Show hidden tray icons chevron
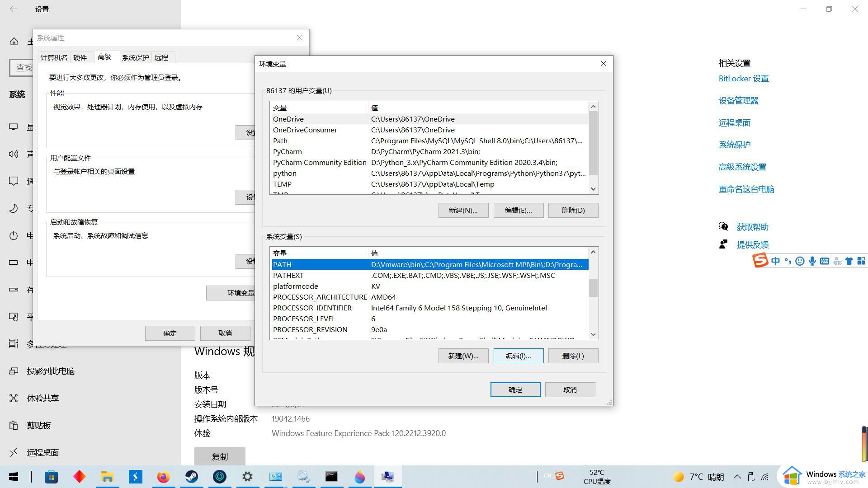 pos(737,477)
